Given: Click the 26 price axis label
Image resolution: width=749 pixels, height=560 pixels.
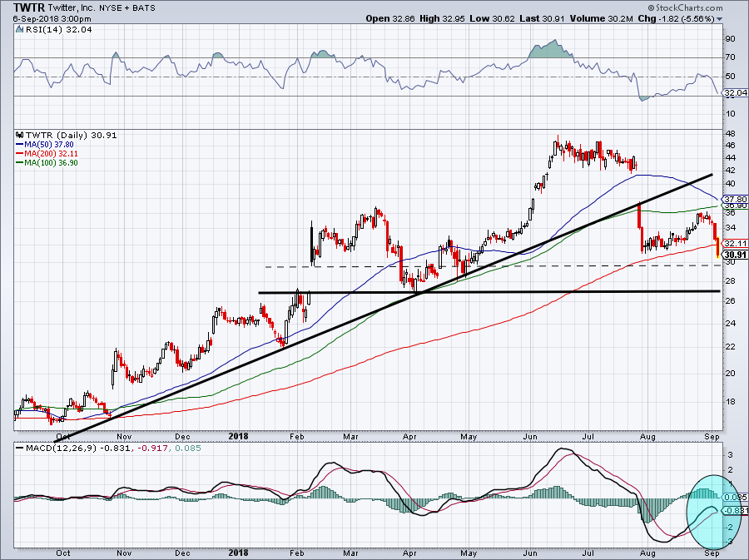Looking at the screenshot, I should (x=731, y=300).
